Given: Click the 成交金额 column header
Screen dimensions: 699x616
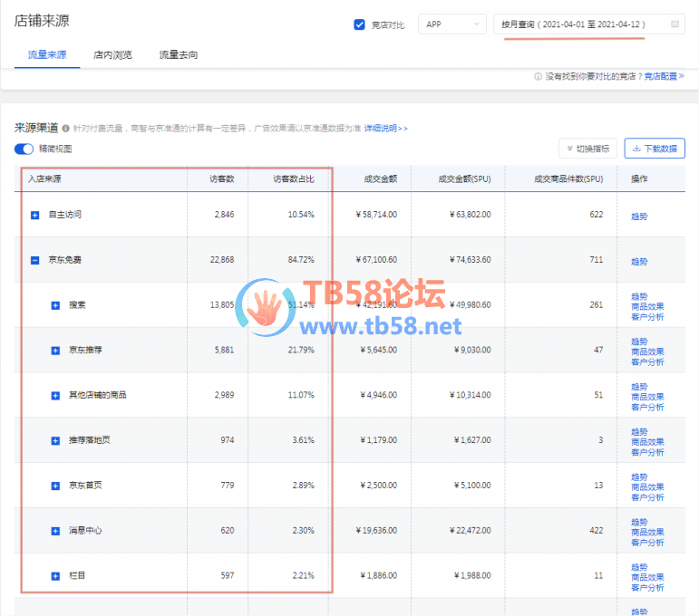Looking at the screenshot, I should coord(380,179).
